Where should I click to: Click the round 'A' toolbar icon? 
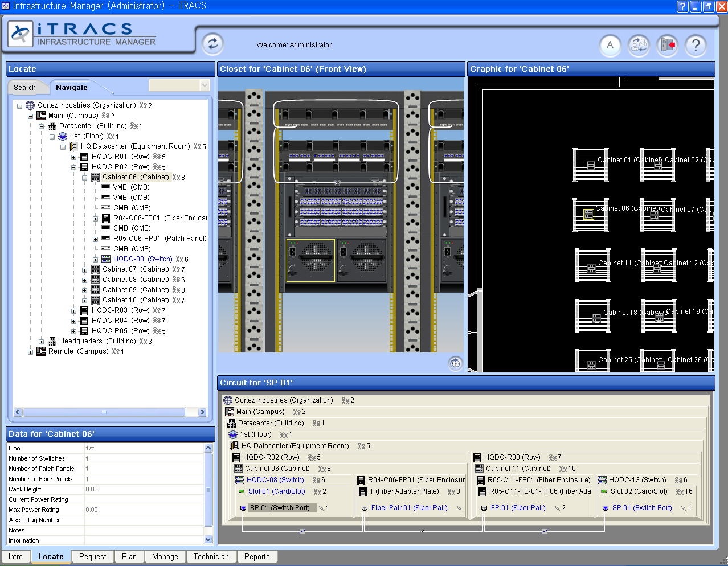[x=610, y=46]
